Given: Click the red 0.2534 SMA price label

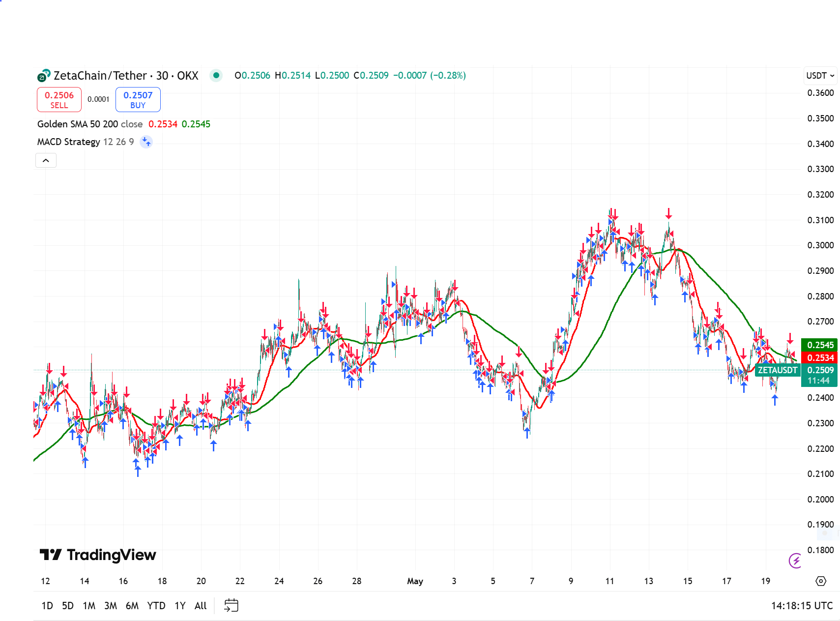Looking at the screenshot, I should click(819, 357).
